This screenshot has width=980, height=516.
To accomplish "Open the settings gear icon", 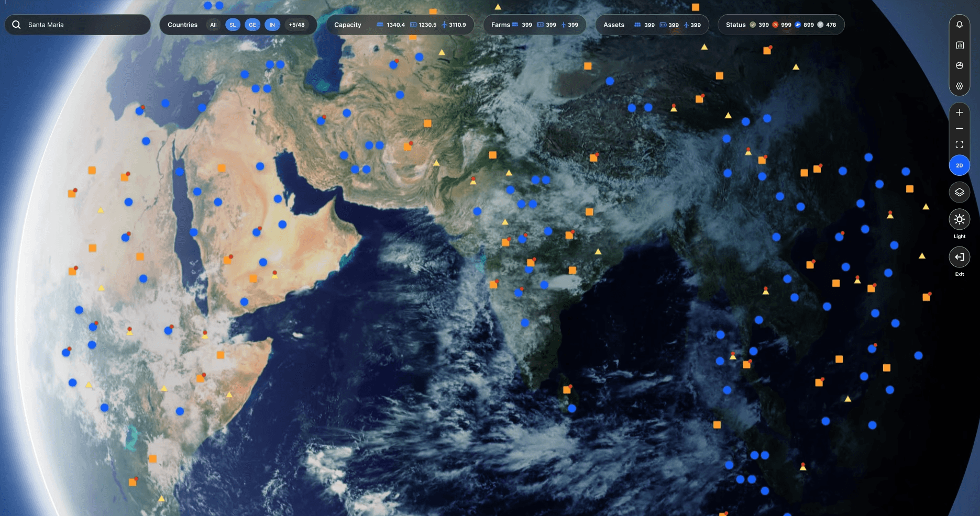I will click(x=960, y=86).
